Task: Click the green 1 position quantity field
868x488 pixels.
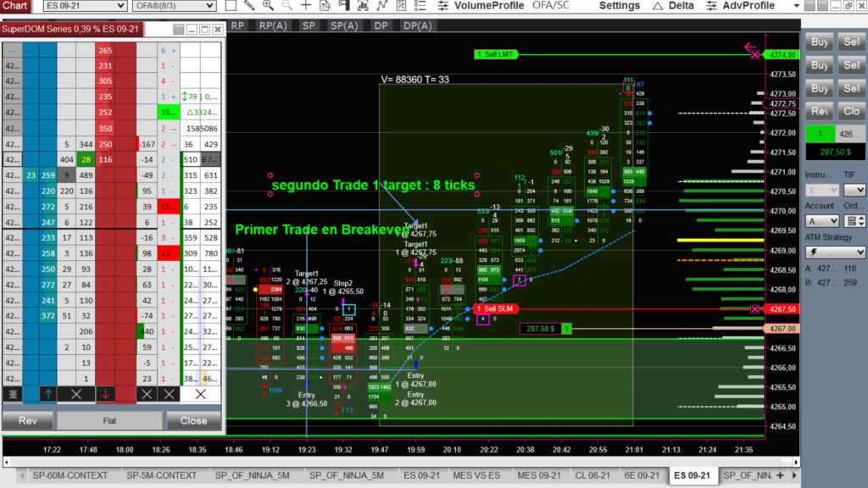Action: (x=820, y=134)
